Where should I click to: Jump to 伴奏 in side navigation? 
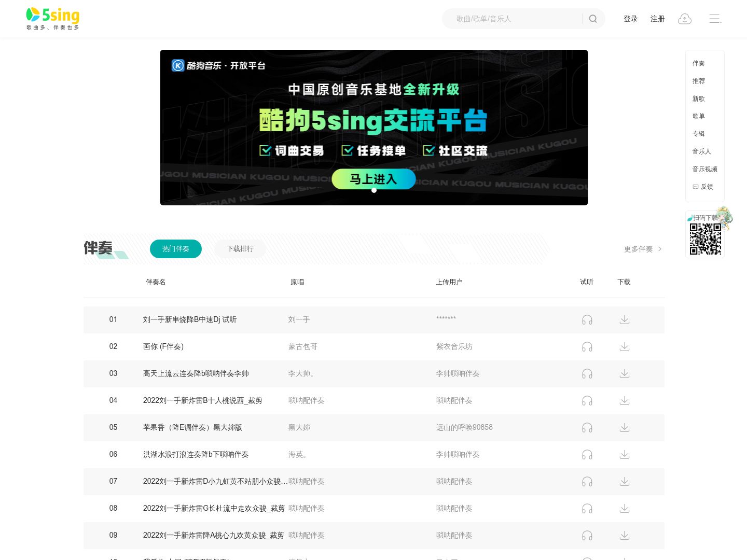click(x=699, y=63)
